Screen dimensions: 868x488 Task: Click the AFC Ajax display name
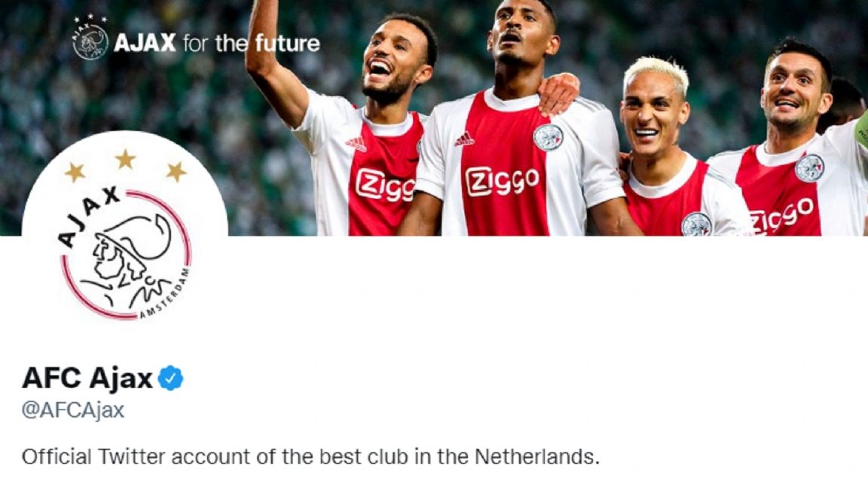click(87, 379)
